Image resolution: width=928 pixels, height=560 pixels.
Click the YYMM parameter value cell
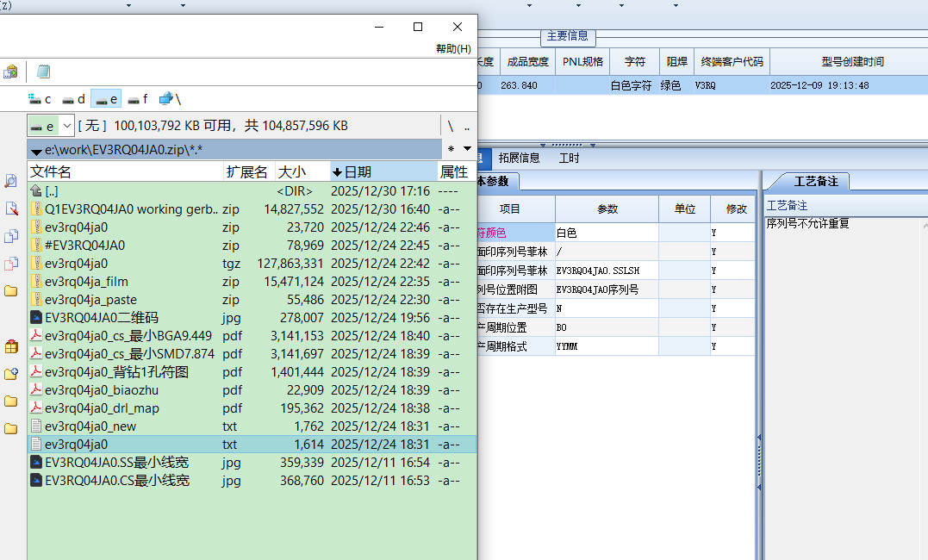607,346
